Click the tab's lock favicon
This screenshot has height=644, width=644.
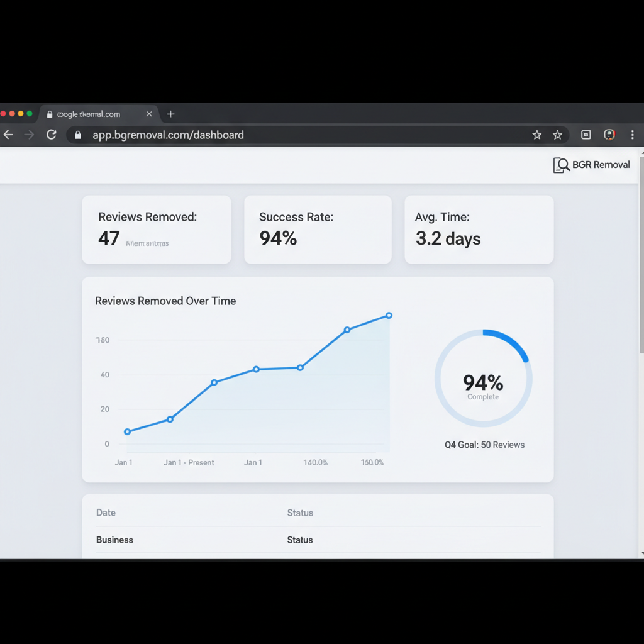[x=50, y=114]
